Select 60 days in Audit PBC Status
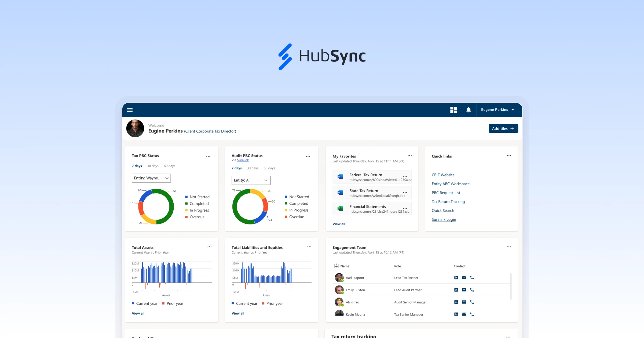Image resolution: width=644 pixels, height=338 pixels. (x=269, y=168)
